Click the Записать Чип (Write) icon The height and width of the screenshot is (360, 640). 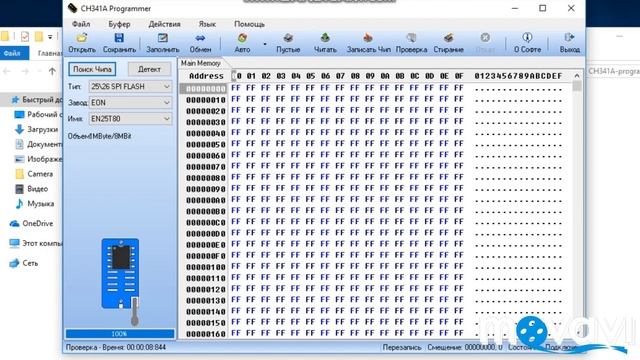pyautogui.click(x=368, y=38)
